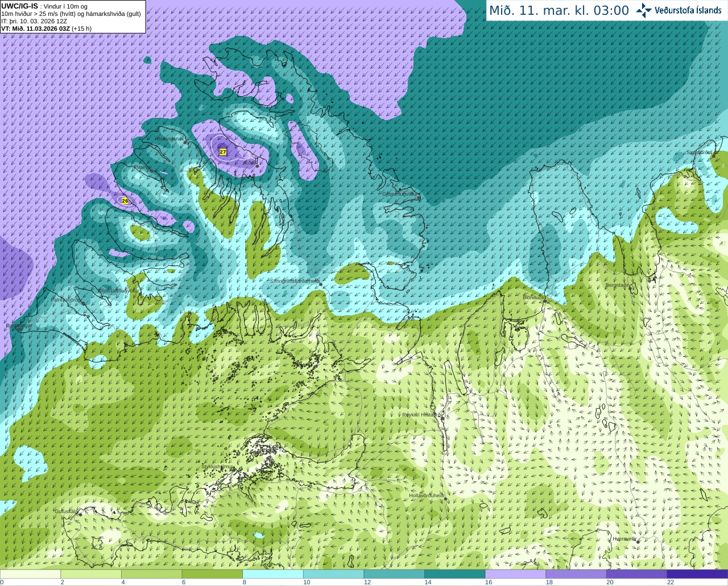Click the Æðey station label near marker 27
This screenshot has width=728, height=586.
pyautogui.click(x=250, y=163)
